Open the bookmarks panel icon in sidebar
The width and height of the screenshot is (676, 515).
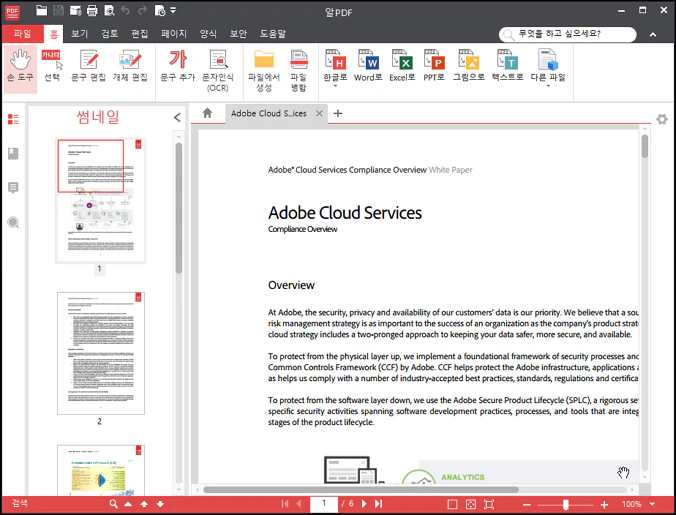coord(13,153)
